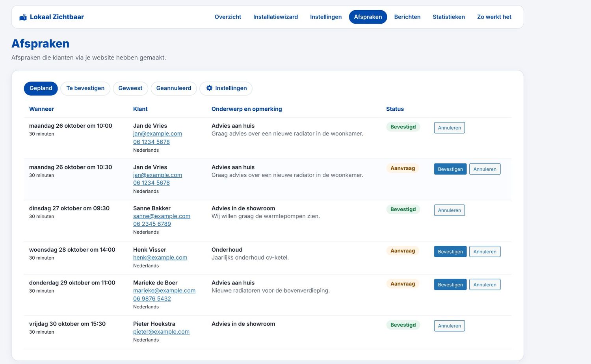Open the pieter@example.com email link
This screenshot has height=364, width=591.
pyautogui.click(x=161, y=332)
